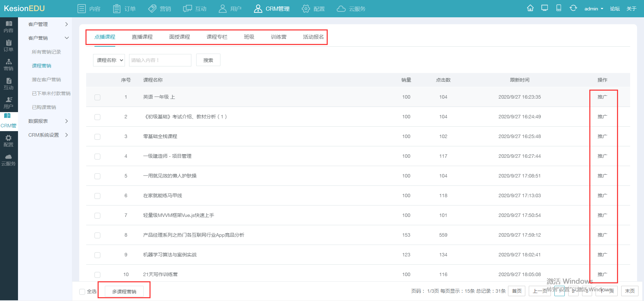Open the 内容 section in top navigation

(x=89, y=9)
